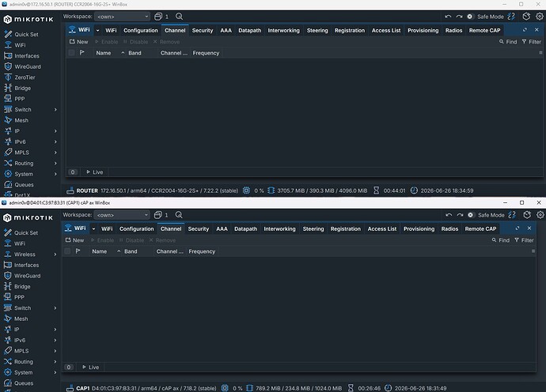Viewport: 546px width, 392px height.
Task: Open Interfaces in the CAP1 window sidebar
Action: [21, 265]
